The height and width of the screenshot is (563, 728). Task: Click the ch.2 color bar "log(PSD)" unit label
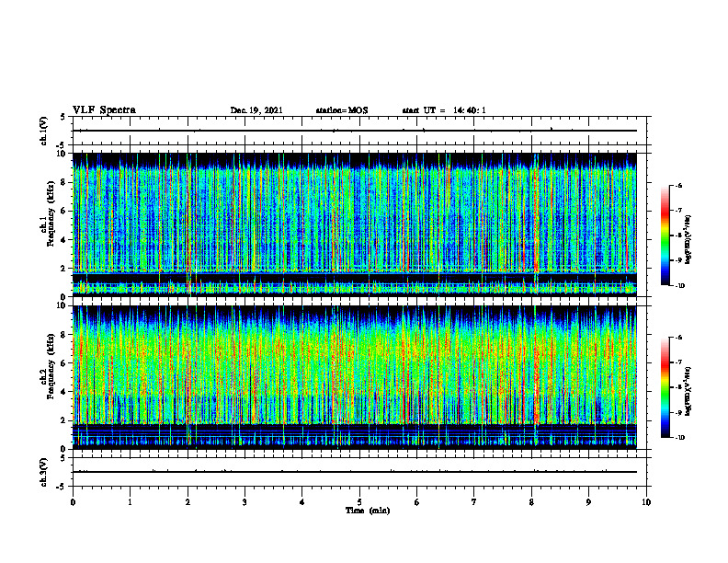click(688, 392)
